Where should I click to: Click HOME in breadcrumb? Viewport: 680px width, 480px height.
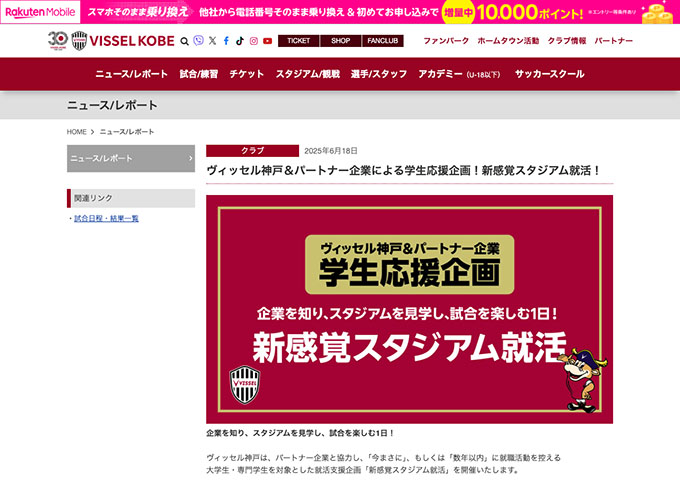76,132
